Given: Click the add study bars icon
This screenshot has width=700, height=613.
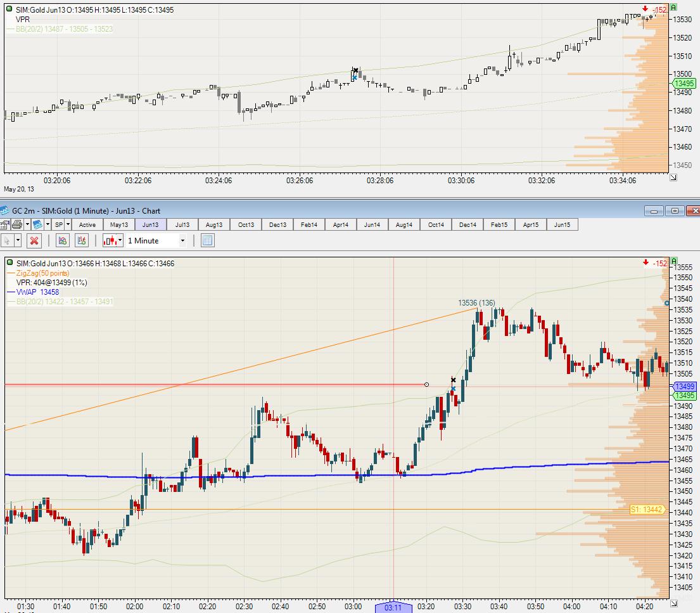Looking at the screenshot, I should tap(82, 240).
